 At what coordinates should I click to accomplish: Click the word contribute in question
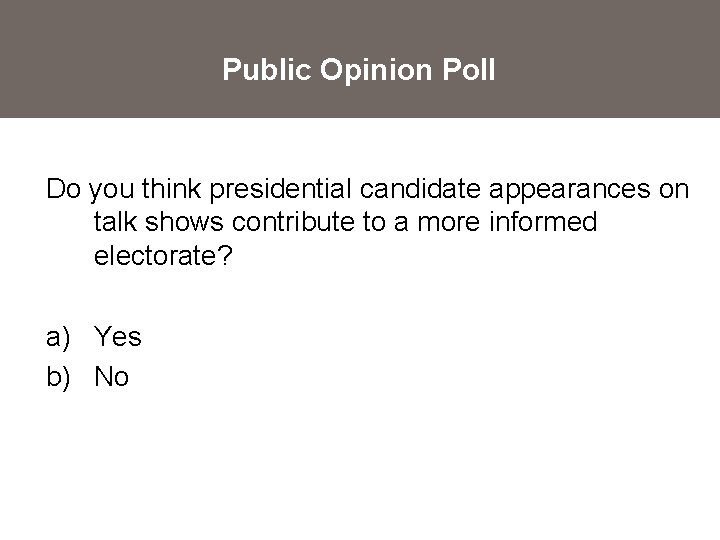(x=310, y=222)
